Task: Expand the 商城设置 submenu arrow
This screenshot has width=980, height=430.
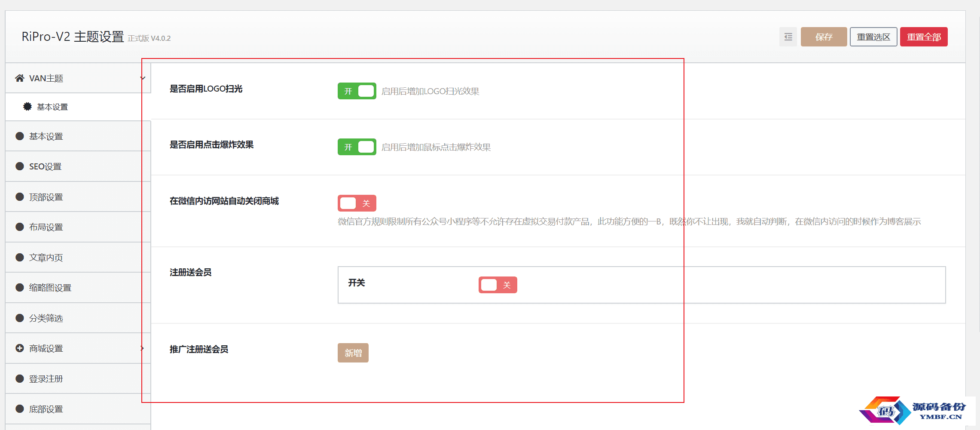Action: [x=142, y=348]
